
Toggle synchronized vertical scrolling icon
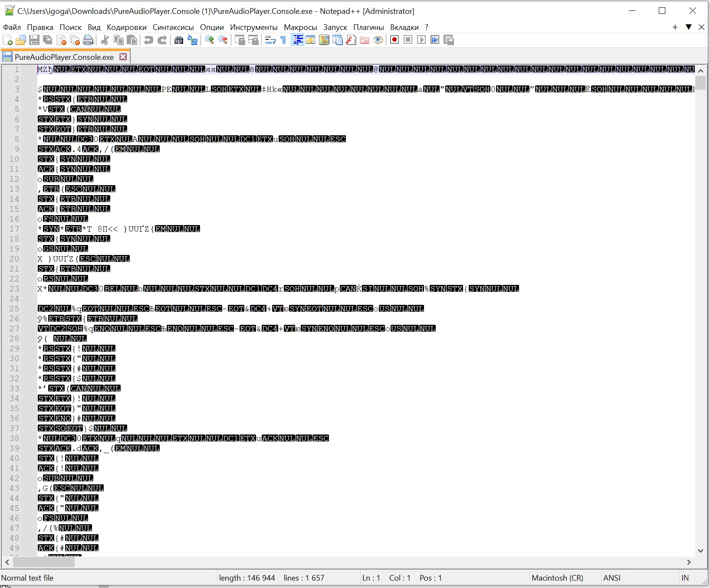240,40
